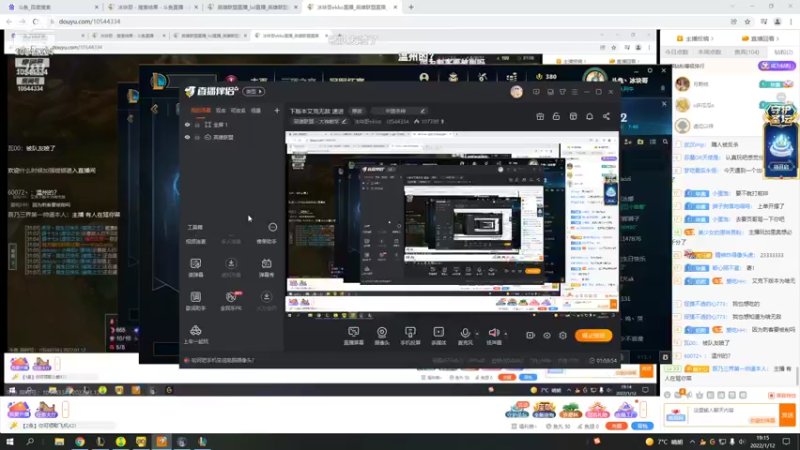
Task: Open the mode switch pill beside logo
Action: [x=254, y=91]
